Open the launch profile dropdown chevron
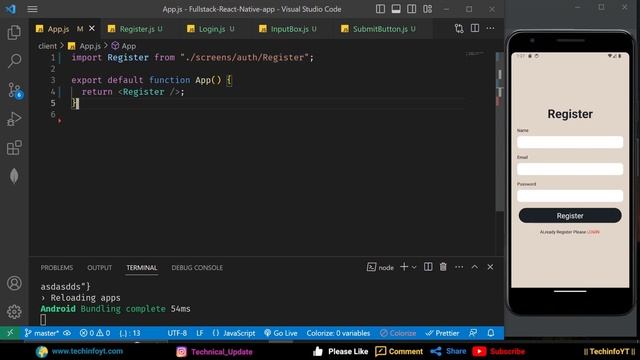The image size is (640, 360). pos(414,267)
